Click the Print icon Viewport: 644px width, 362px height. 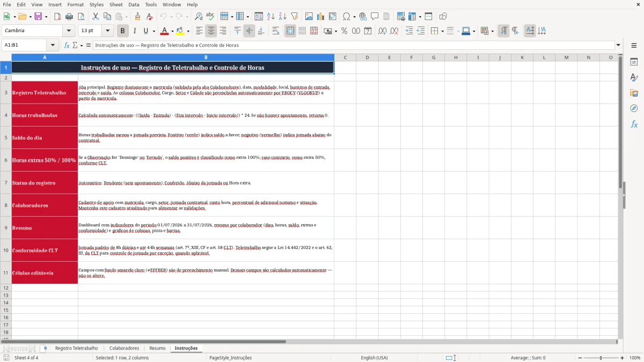tap(69, 17)
